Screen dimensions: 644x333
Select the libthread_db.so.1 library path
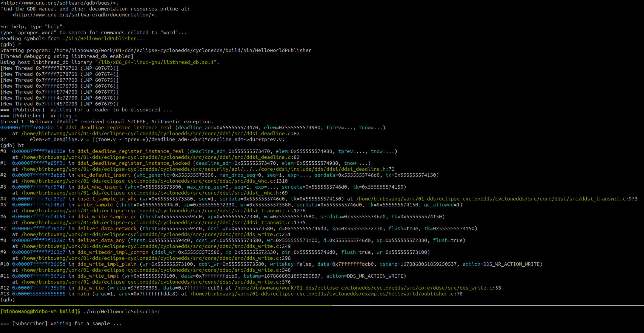[x=156, y=62]
